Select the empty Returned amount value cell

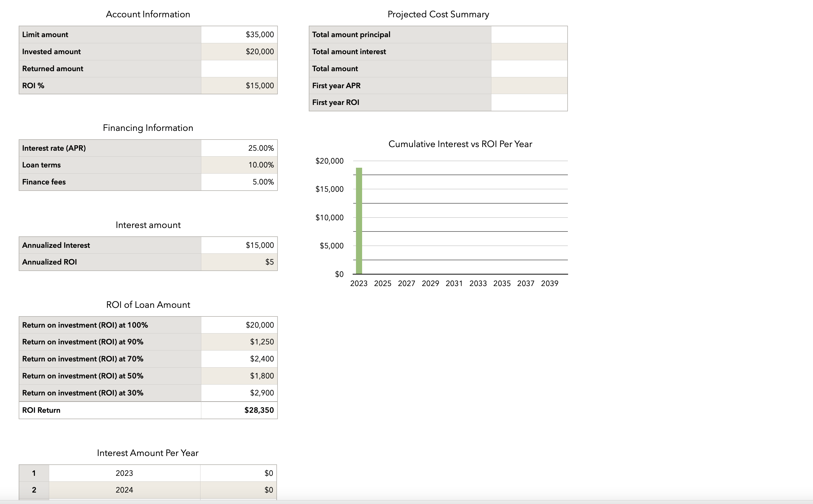pyautogui.click(x=239, y=68)
